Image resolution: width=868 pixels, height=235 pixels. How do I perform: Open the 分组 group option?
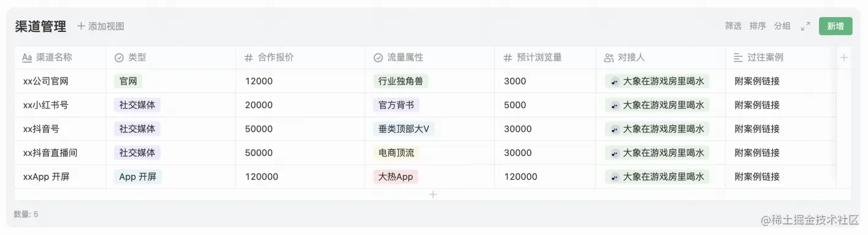(782, 26)
